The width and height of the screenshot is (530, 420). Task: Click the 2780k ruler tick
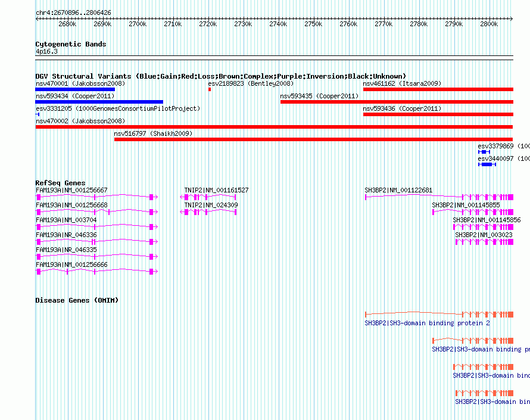coord(419,24)
